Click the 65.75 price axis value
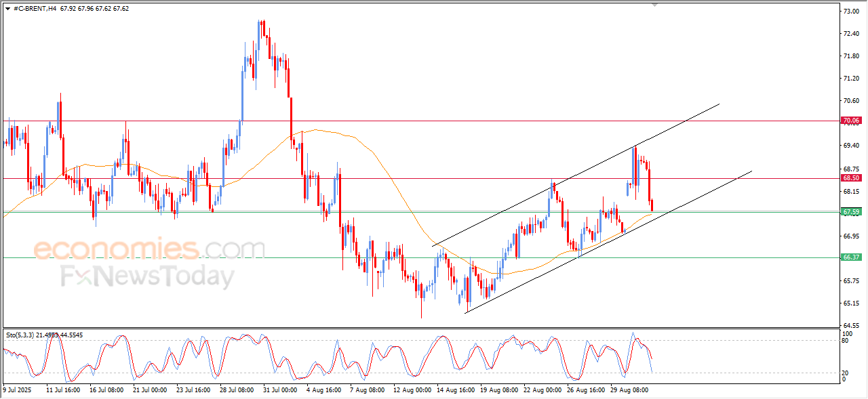868x399 pixels. click(x=850, y=280)
